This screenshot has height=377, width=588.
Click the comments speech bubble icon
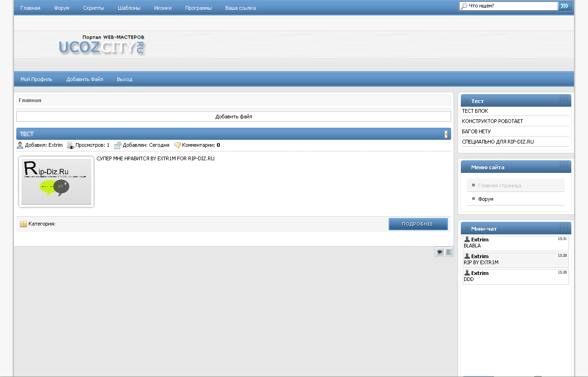pos(177,145)
